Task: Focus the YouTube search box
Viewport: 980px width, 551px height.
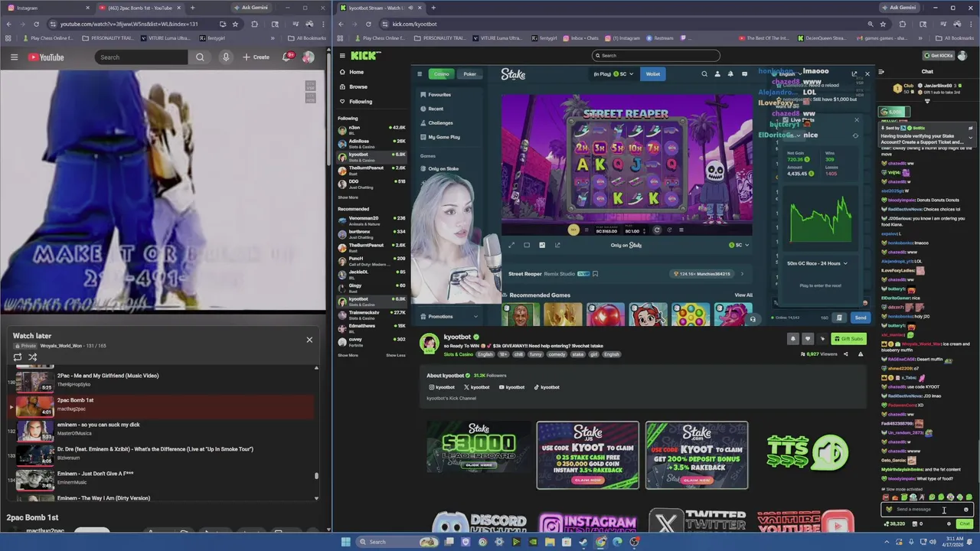Action: [x=142, y=57]
